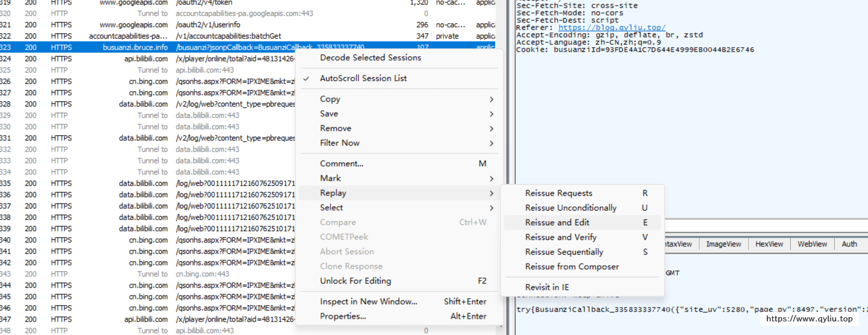868x335 pixels.
Task: Select Reissue Requests option
Action: [558, 193]
